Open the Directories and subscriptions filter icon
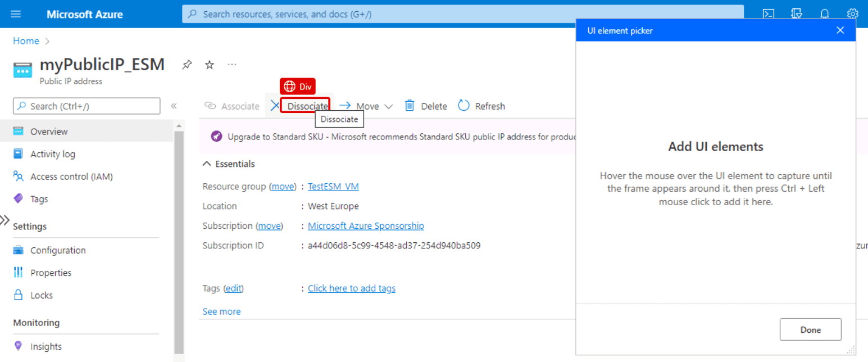868x362 pixels. tap(797, 14)
